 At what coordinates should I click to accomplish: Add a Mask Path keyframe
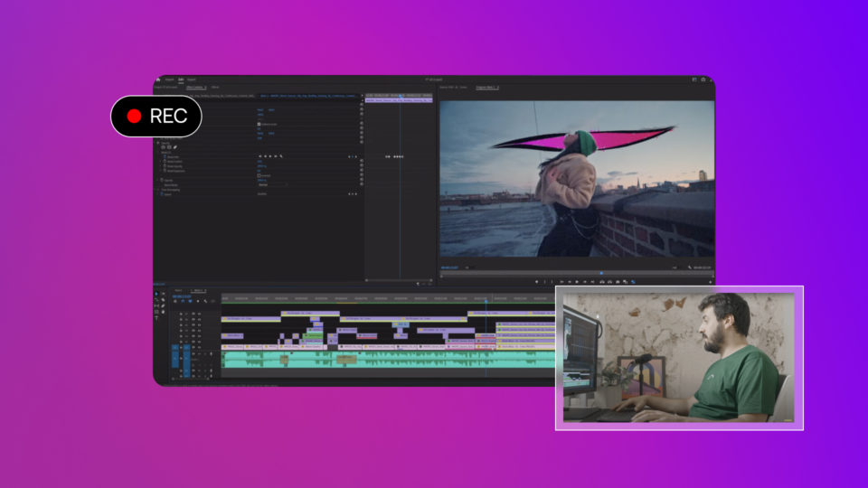[x=353, y=156]
